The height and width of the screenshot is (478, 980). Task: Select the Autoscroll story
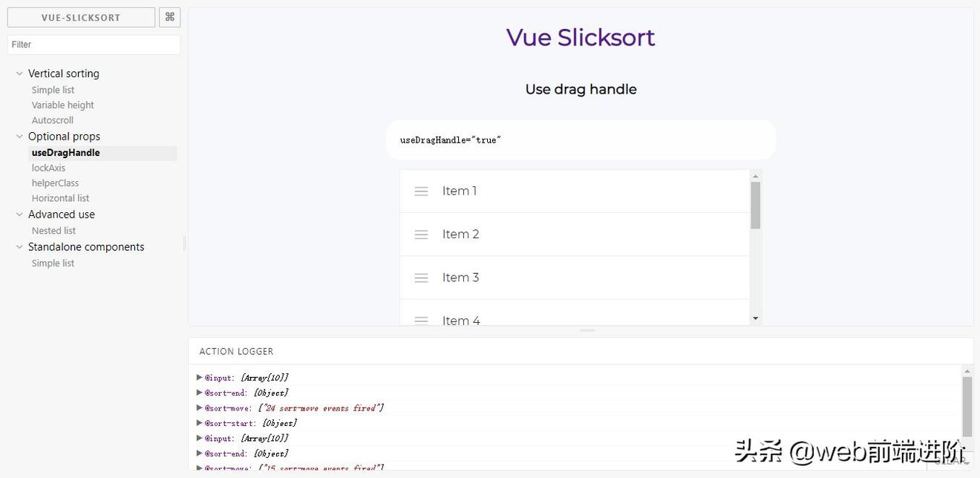tap(52, 119)
